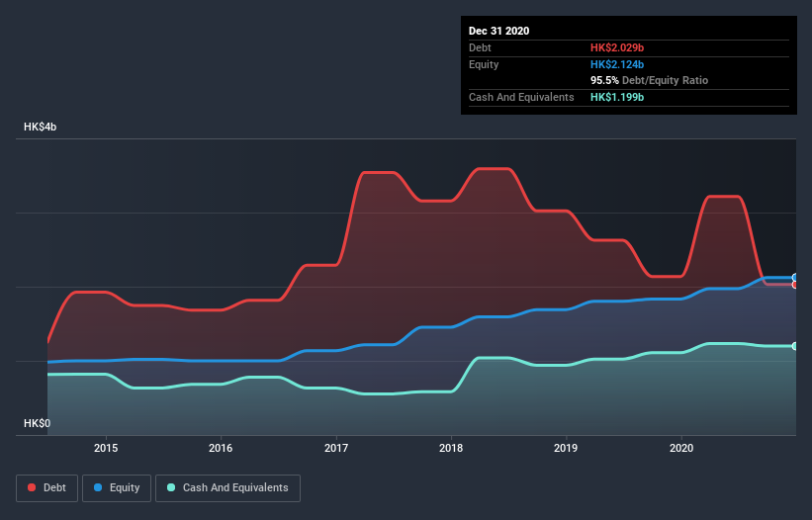Click the 2016 x-axis label
Image resolution: width=812 pixels, height=520 pixels.
(x=221, y=448)
